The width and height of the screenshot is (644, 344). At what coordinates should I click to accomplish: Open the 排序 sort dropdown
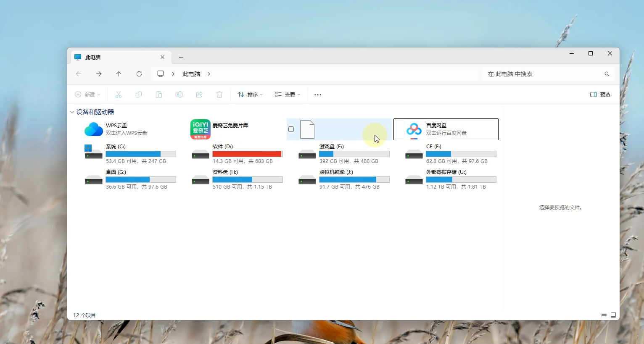(250, 95)
